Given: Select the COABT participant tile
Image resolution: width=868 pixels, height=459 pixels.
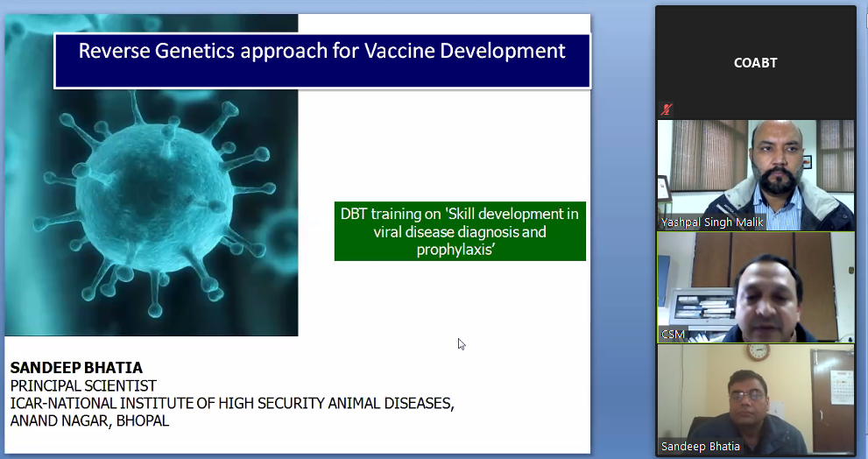Looking at the screenshot, I should tap(756, 62).
